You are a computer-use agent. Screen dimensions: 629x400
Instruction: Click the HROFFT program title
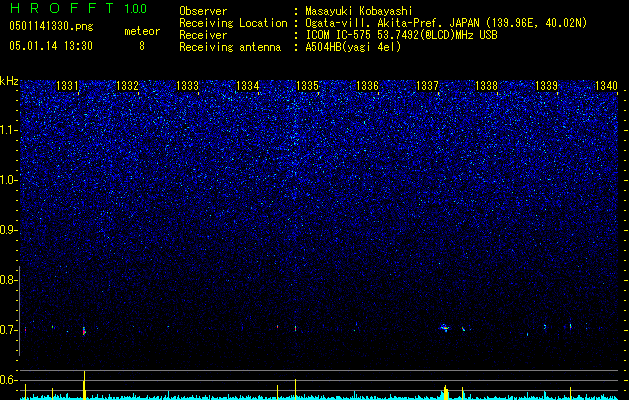[62, 8]
